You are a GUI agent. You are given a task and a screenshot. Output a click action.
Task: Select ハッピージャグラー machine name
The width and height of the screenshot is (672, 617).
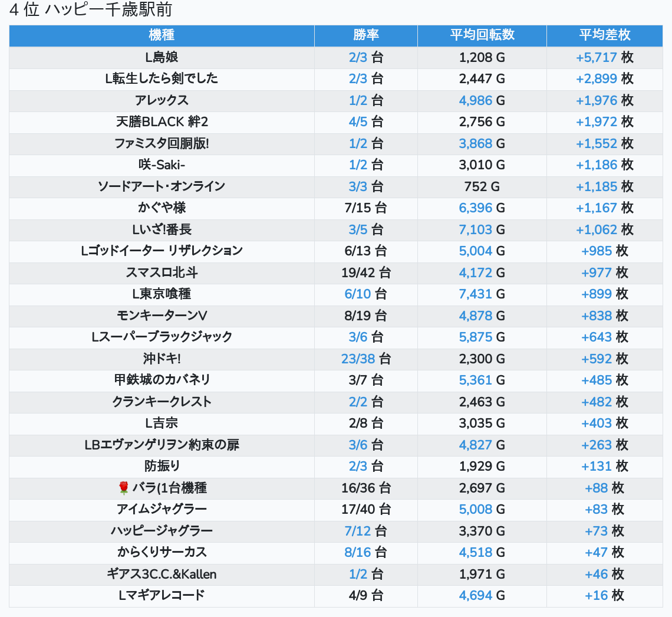162,531
